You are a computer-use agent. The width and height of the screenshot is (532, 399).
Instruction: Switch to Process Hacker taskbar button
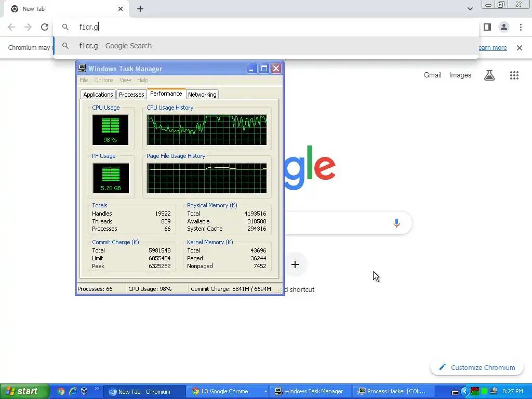(394, 392)
